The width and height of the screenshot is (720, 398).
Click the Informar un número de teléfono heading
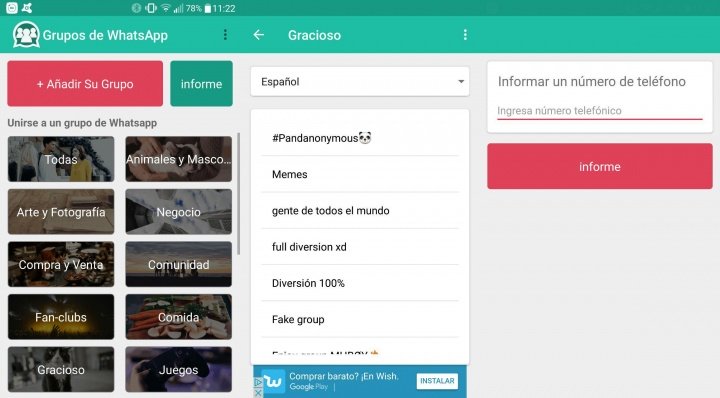coord(592,81)
